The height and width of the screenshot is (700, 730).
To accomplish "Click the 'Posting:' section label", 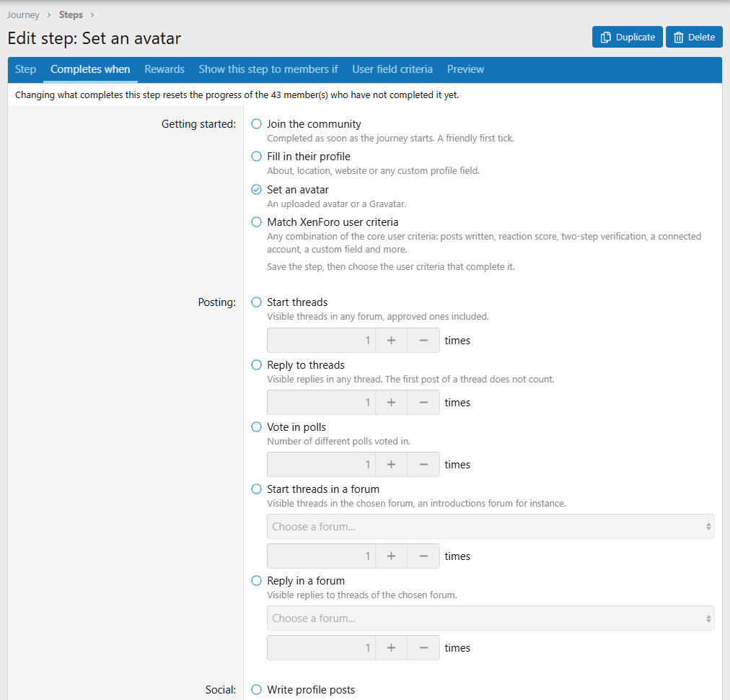I will tap(217, 302).
